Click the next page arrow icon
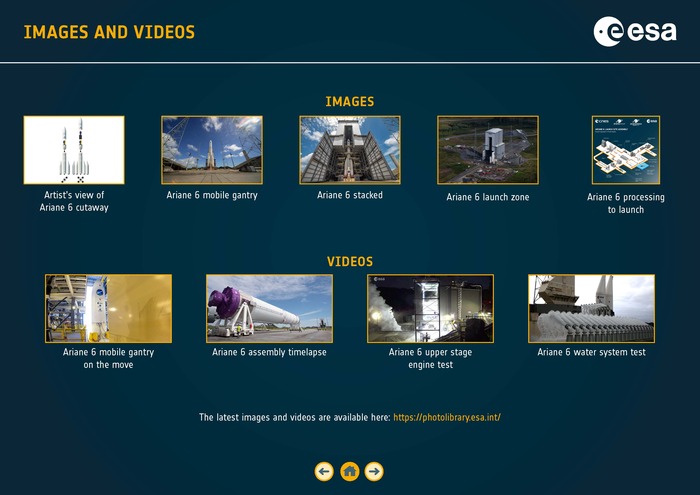700x495 pixels. 374,471
